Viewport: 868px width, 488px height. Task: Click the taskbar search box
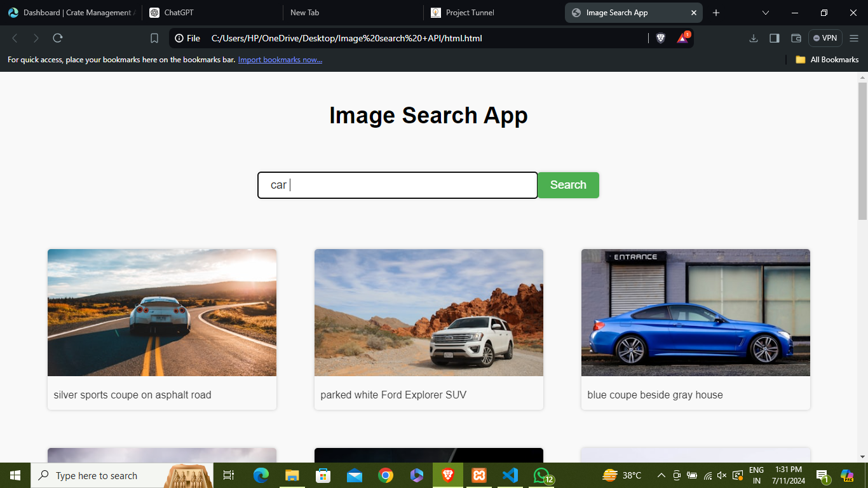122,475
